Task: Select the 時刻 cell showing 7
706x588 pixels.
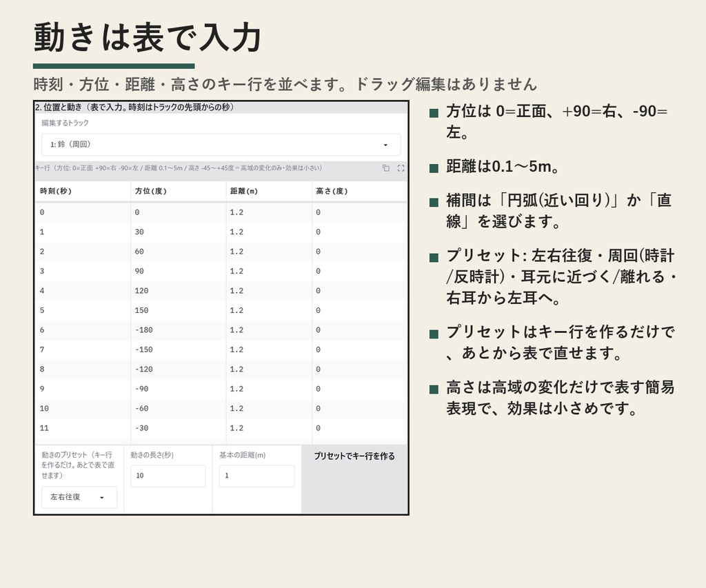Action: 83,349
